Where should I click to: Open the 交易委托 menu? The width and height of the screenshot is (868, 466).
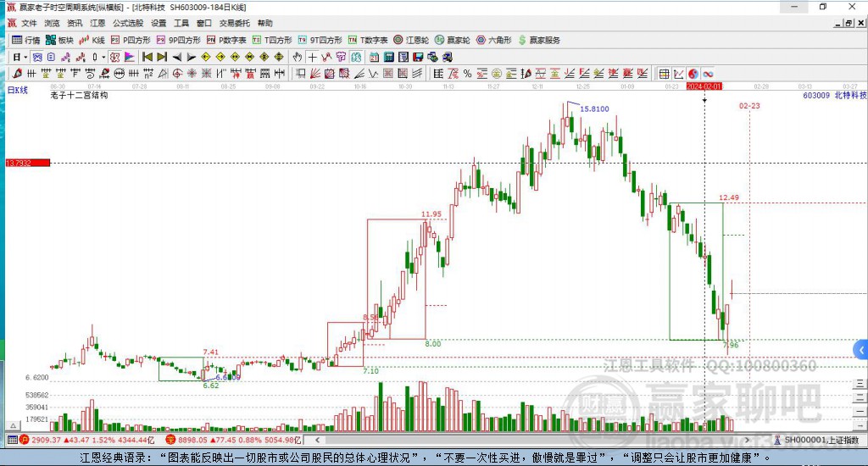click(234, 24)
